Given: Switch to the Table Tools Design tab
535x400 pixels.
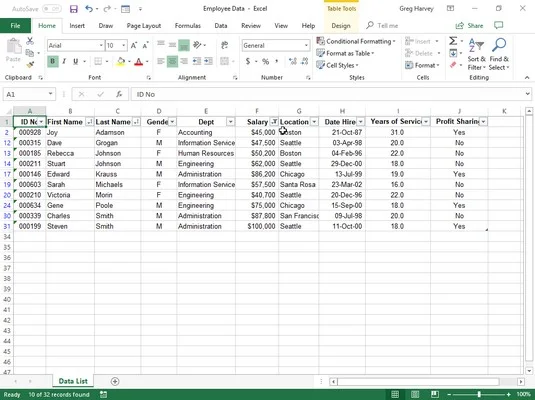Looking at the screenshot, I should pyautogui.click(x=341, y=26).
